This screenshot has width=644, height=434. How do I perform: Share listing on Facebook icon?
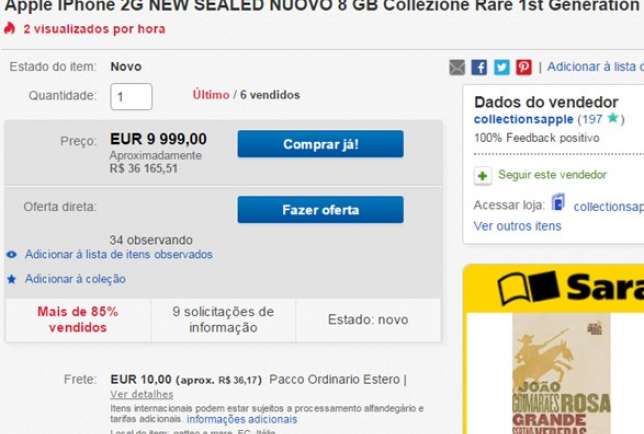[479, 67]
